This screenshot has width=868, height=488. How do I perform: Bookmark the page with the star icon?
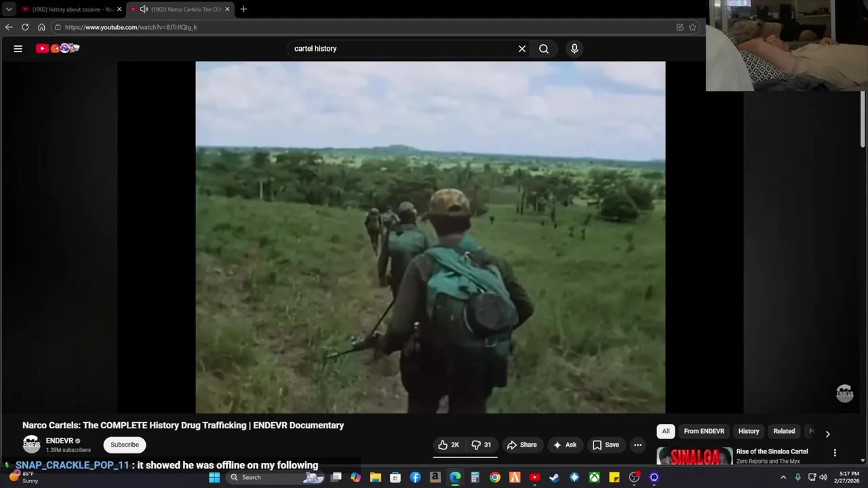(x=692, y=27)
